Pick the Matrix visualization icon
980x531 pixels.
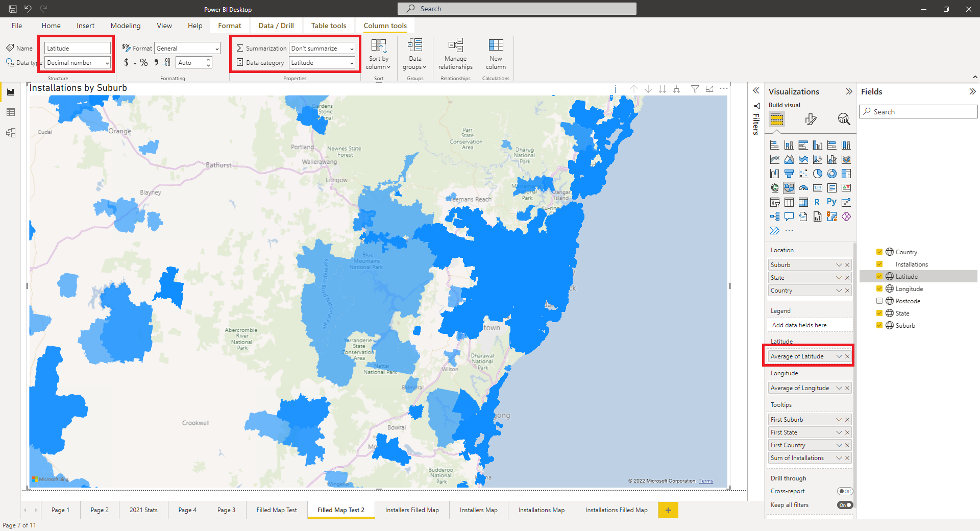pyautogui.click(x=803, y=202)
